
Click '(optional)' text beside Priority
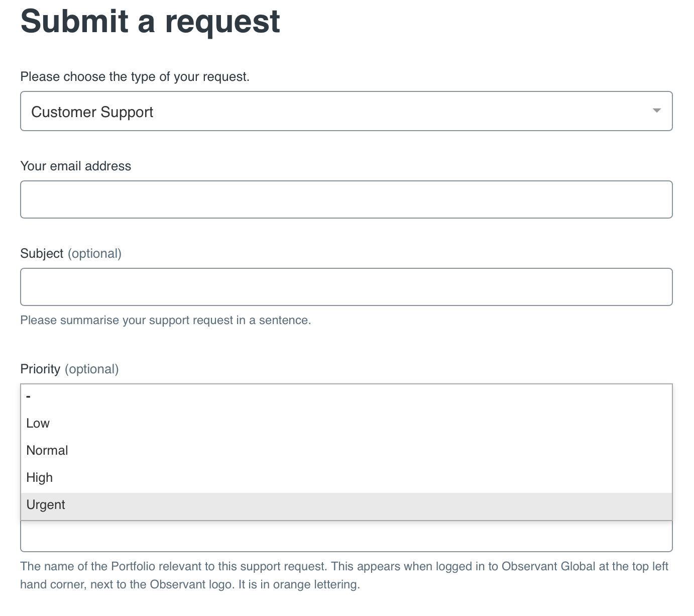91,369
